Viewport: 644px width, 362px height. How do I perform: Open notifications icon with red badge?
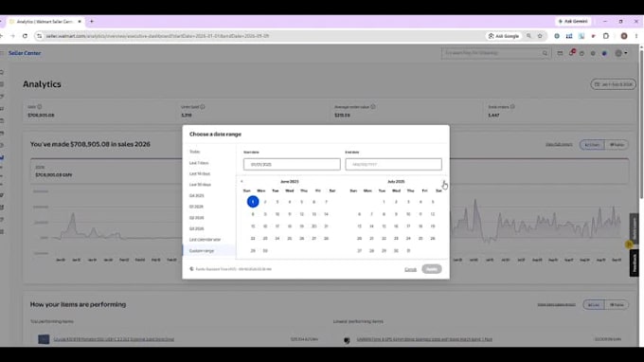point(571,53)
